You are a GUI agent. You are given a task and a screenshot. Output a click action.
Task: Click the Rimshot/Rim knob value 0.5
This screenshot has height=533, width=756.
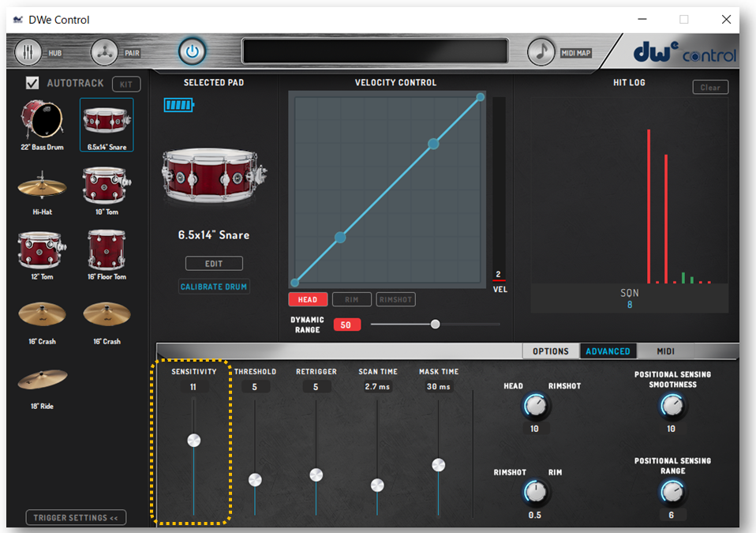point(534,515)
